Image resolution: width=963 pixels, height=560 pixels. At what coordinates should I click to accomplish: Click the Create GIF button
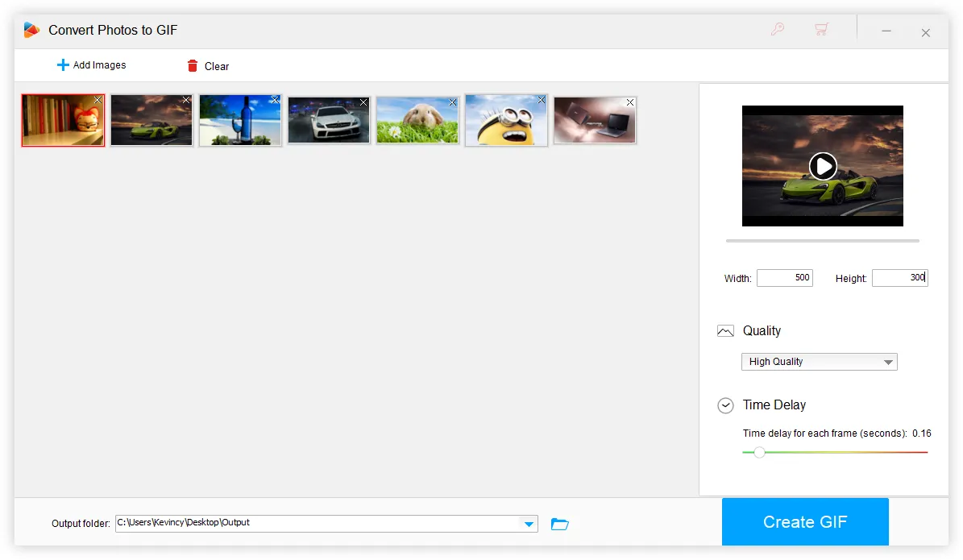805,521
